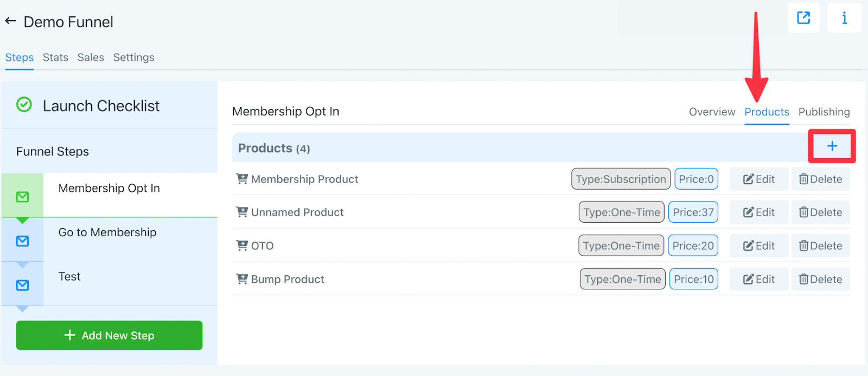This screenshot has height=376, width=868.
Task: Click envelope icon for Membership Opt In step
Action: pos(22,197)
